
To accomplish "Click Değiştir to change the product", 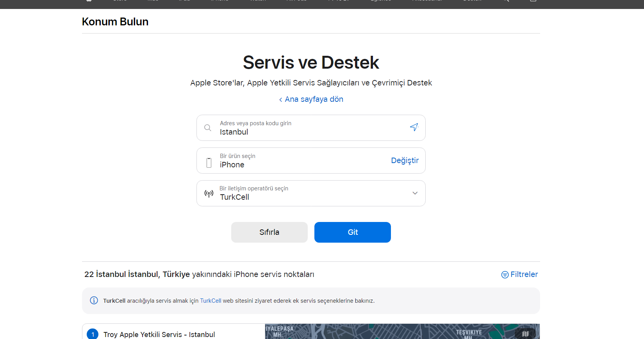I will point(405,160).
